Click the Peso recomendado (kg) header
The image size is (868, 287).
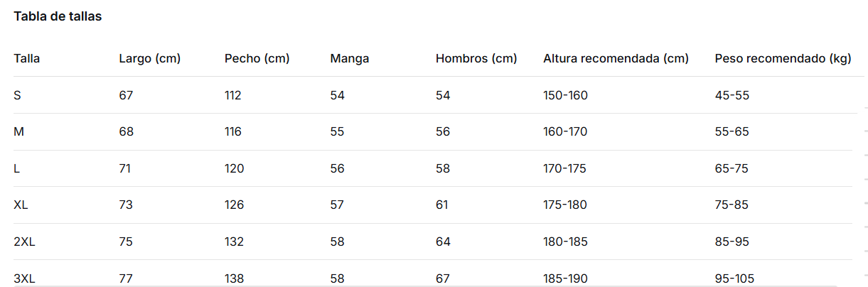[x=783, y=58]
